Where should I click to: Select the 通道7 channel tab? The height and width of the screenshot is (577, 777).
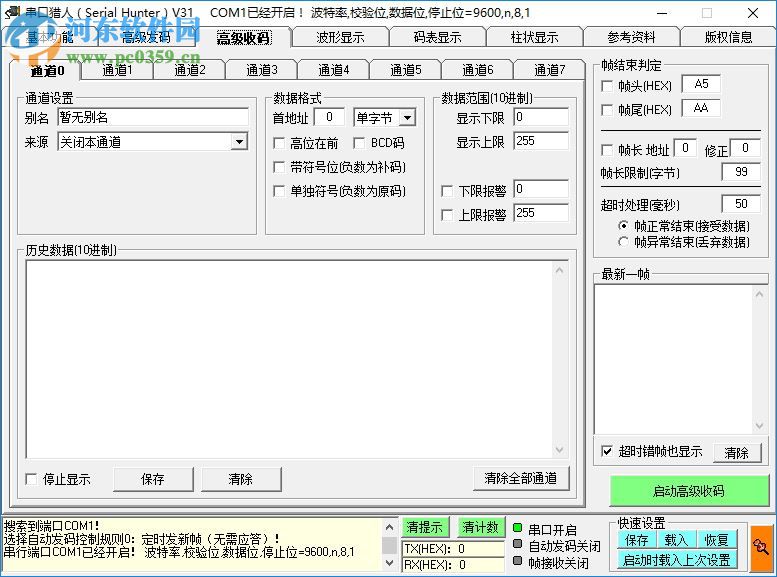(550, 70)
